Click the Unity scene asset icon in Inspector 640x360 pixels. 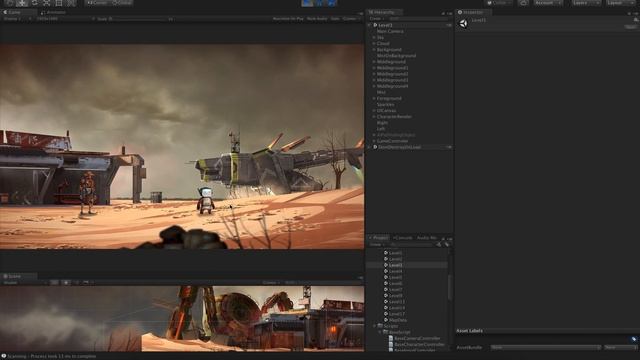coord(464,24)
